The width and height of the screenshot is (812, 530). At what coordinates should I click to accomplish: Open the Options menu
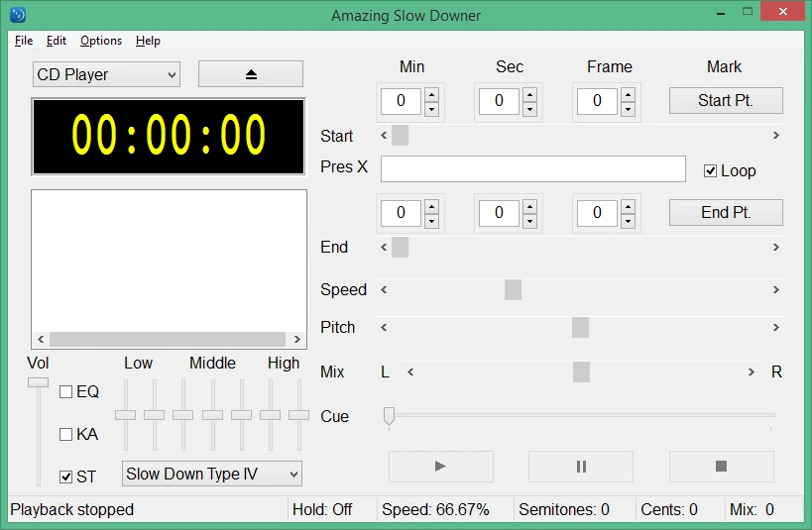101,41
